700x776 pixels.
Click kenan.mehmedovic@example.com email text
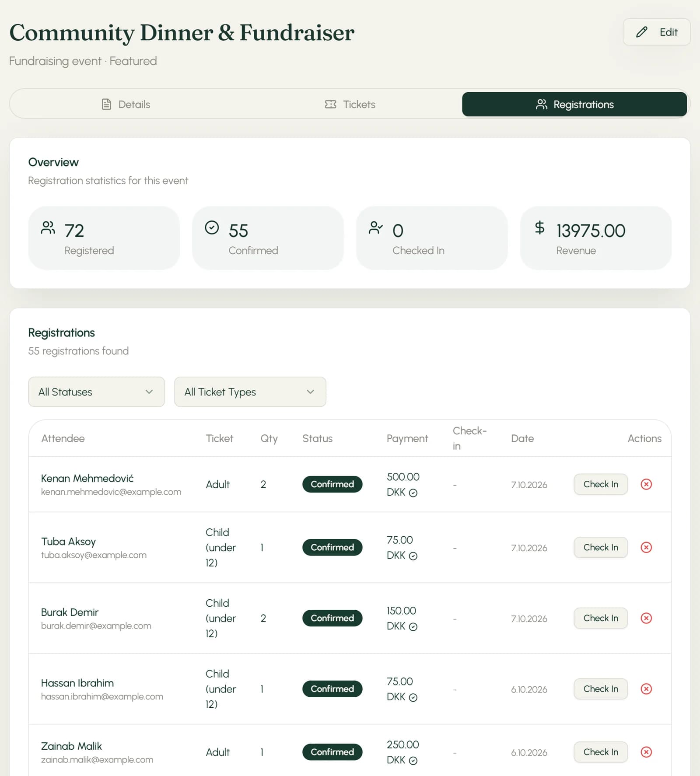pyautogui.click(x=111, y=492)
